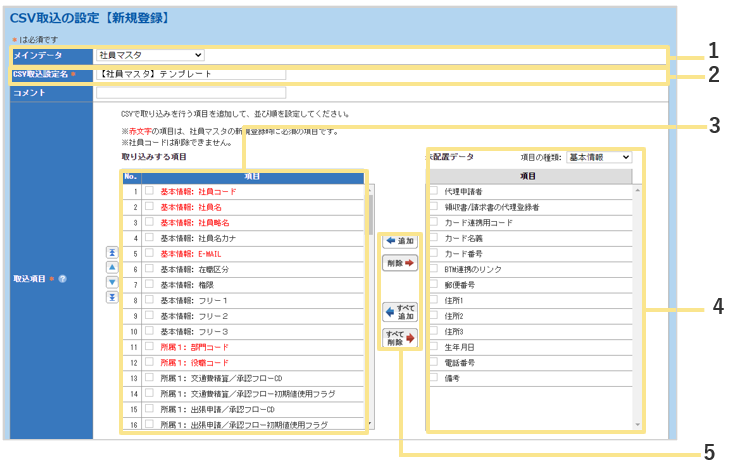Check the 生年月日 checkbox
This screenshot has height=464, width=729.
point(433,346)
